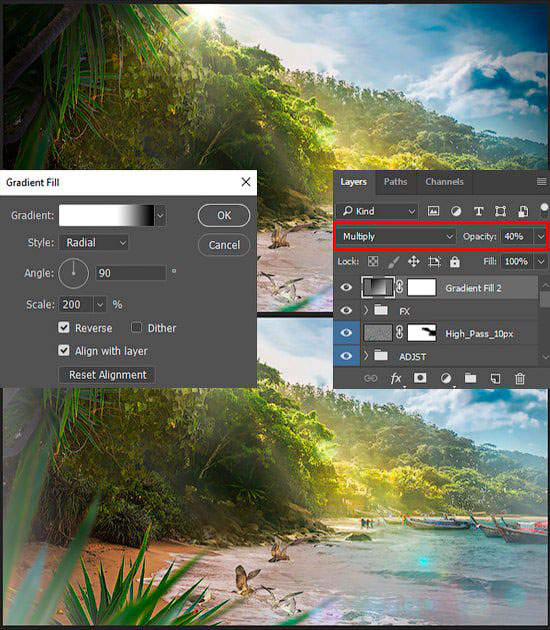
Task: Open the Layers panel menu
Action: coord(542,182)
